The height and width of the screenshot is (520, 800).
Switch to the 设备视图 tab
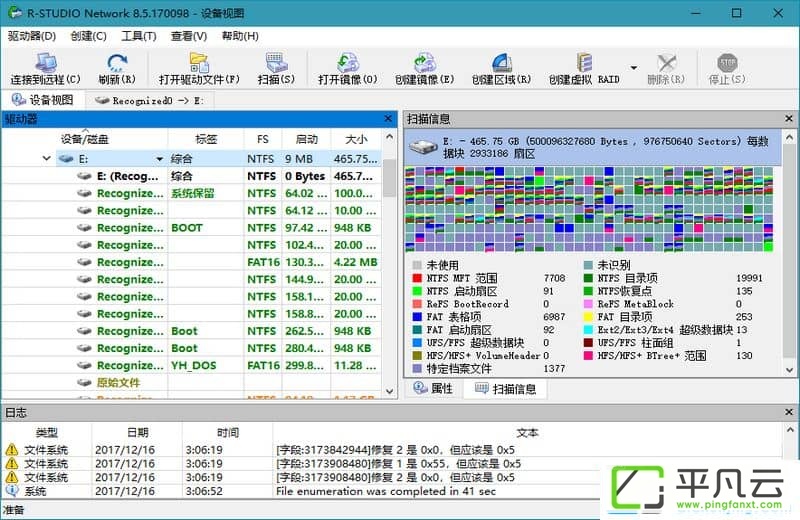click(x=43, y=100)
